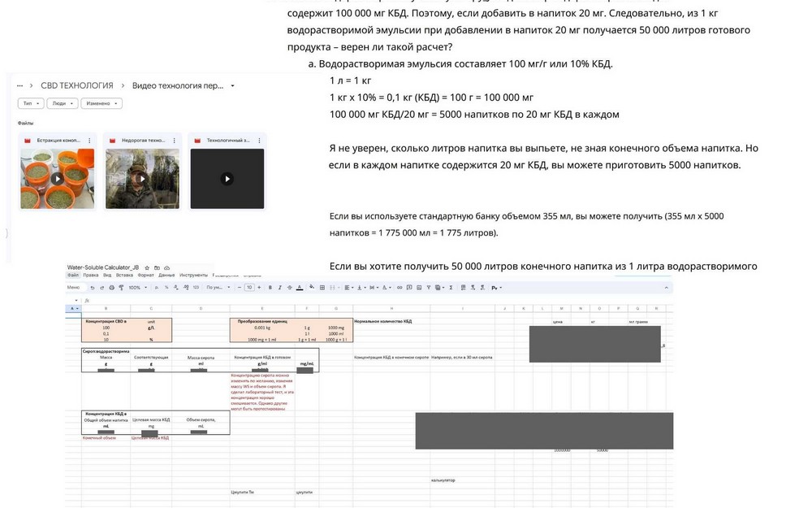Star the Water-Soluble Calculator_JB document
This screenshot has height=508, width=812.
(147, 268)
